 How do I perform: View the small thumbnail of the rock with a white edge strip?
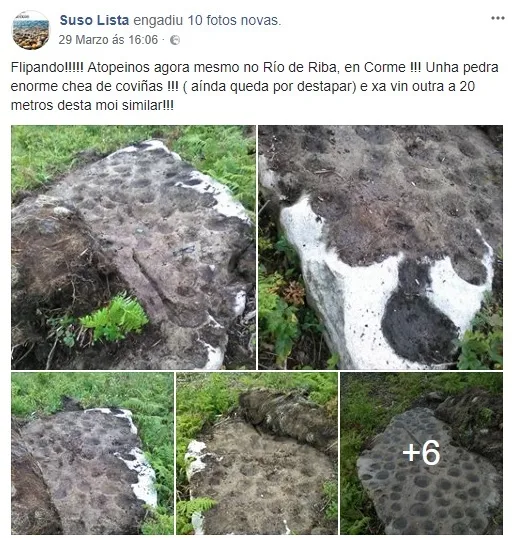pyautogui.click(x=92, y=453)
